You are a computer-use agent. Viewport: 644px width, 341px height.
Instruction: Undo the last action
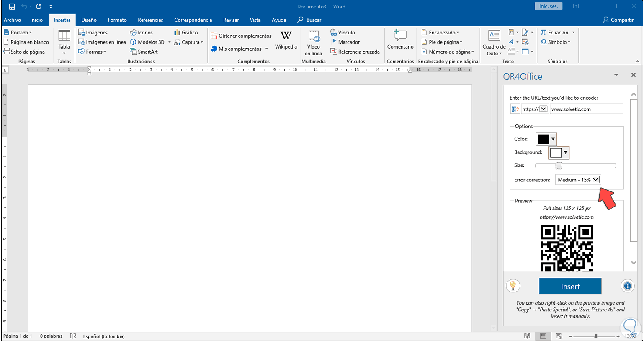click(24, 7)
